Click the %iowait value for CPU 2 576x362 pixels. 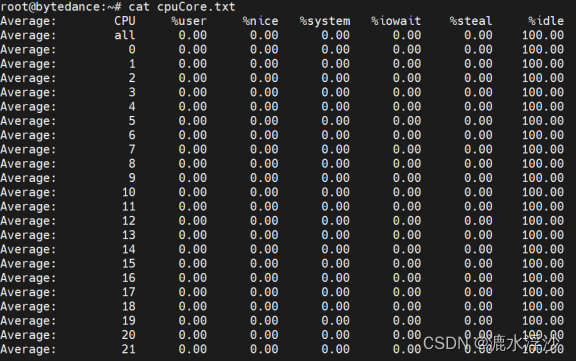407,78
